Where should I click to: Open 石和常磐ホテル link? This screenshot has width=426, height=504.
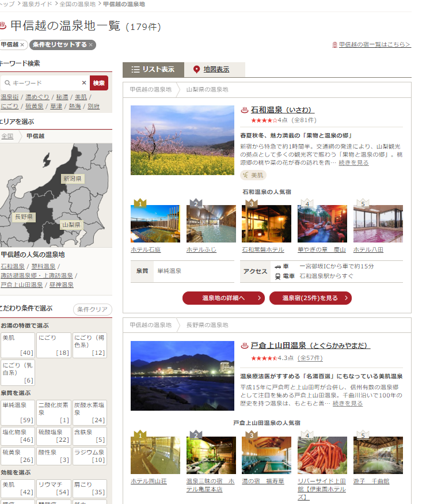coord(263,250)
